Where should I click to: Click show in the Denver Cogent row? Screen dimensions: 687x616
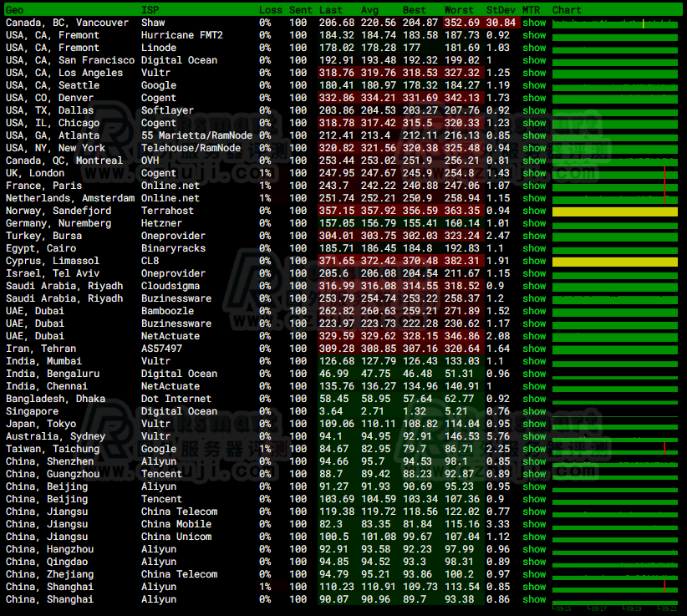(x=534, y=98)
